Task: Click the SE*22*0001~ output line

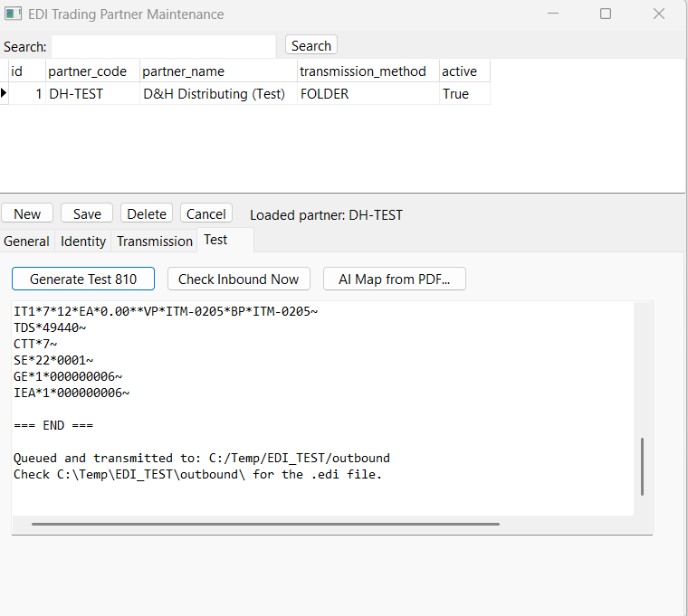Action: click(53, 360)
